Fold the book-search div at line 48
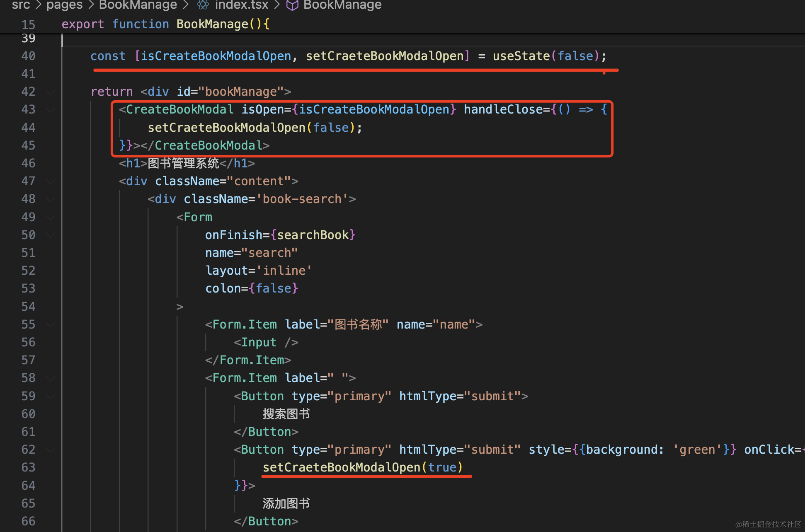Image resolution: width=805 pixels, height=532 pixels. 51,199
